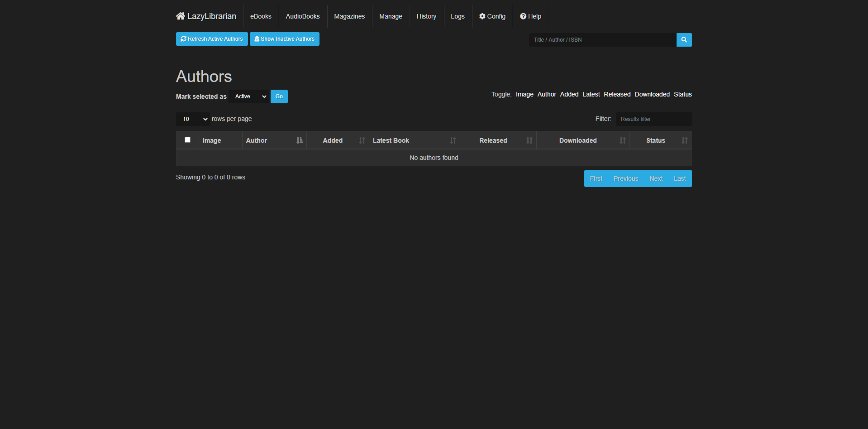Toggle the Image column visibility
Image resolution: width=868 pixels, height=429 pixels.
tap(525, 94)
